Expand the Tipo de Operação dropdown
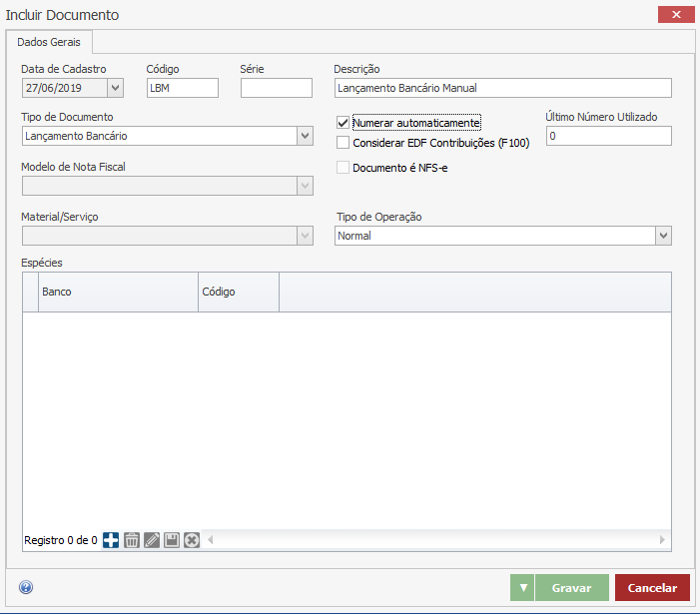The height and width of the screenshot is (614, 700). [x=663, y=236]
